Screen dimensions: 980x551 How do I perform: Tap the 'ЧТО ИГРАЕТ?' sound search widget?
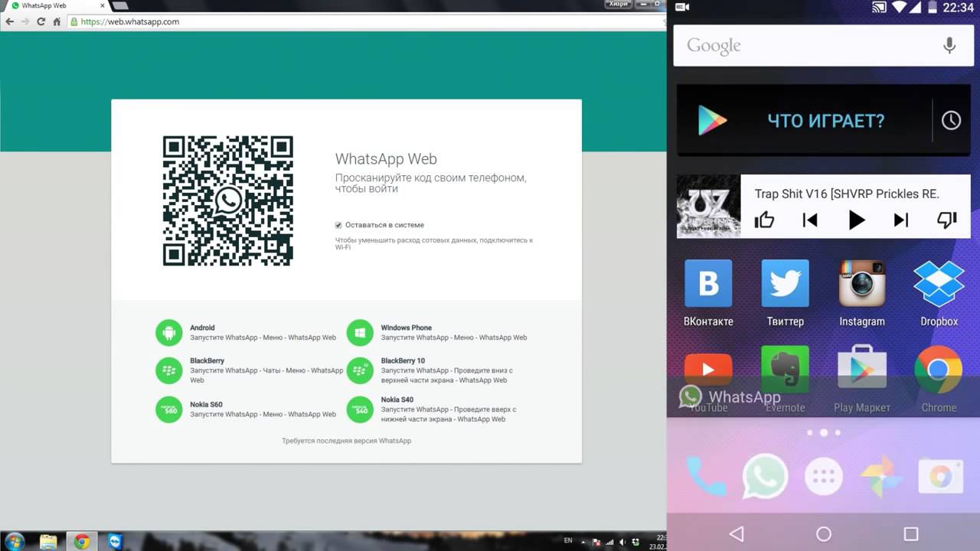pos(804,120)
